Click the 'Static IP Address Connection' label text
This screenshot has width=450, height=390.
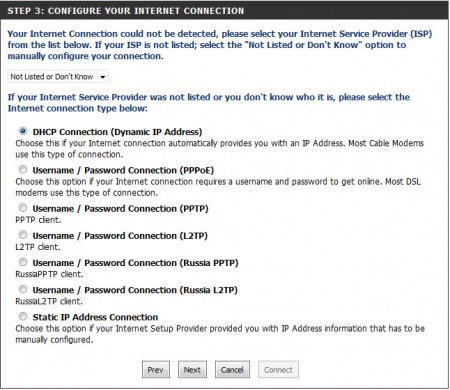[95, 317]
